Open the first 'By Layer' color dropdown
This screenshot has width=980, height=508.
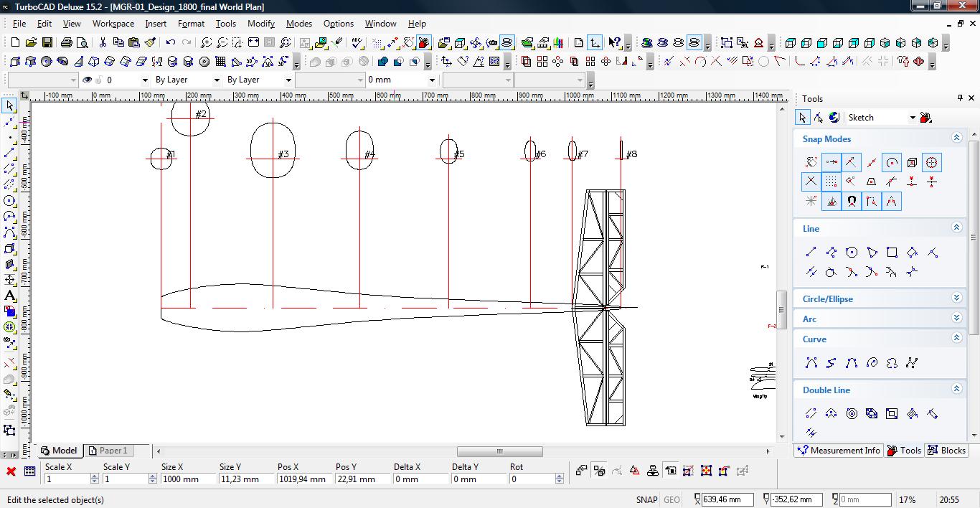(x=217, y=80)
